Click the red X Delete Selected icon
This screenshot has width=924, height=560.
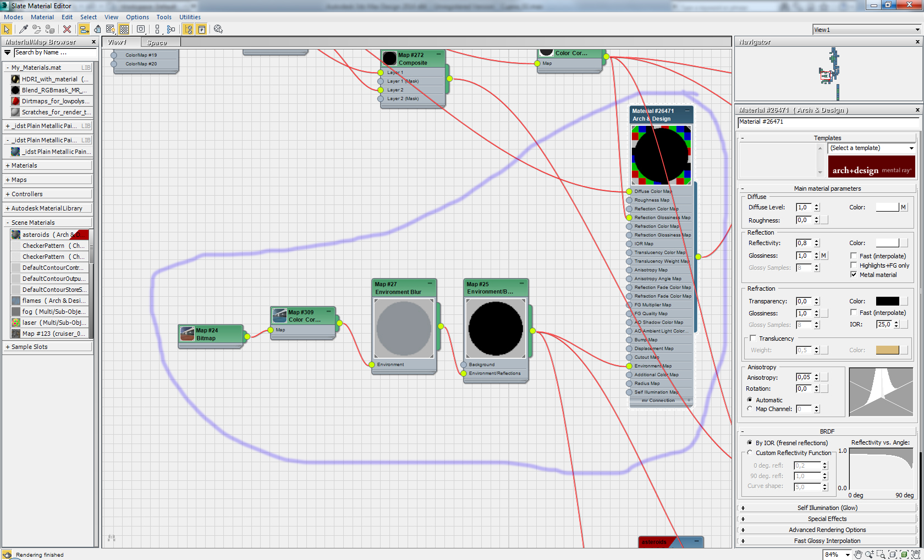pyautogui.click(x=67, y=29)
